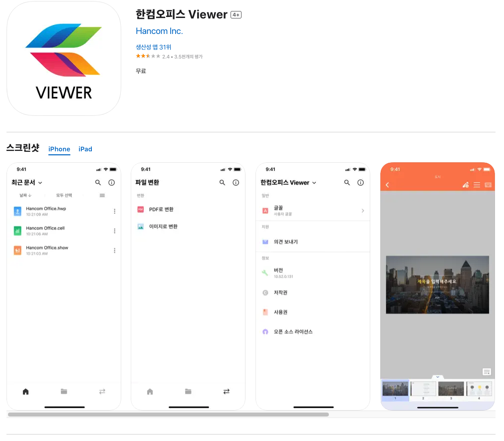Open the productivity apps ranking link
This screenshot has width=504, height=441.
tap(153, 47)
